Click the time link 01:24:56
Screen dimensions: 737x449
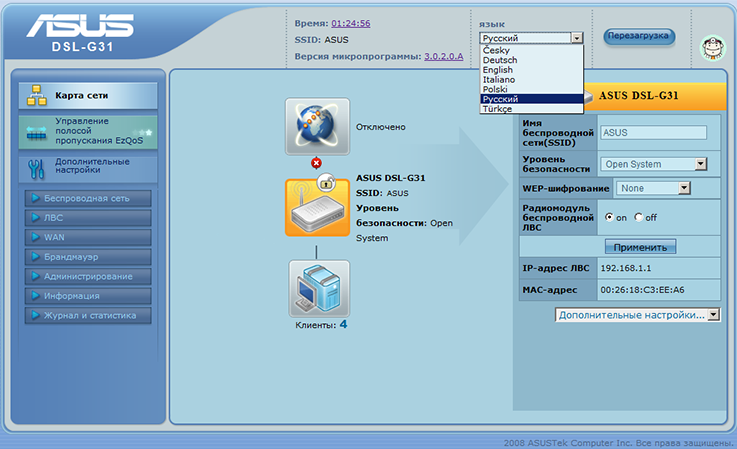pos(351,23)
